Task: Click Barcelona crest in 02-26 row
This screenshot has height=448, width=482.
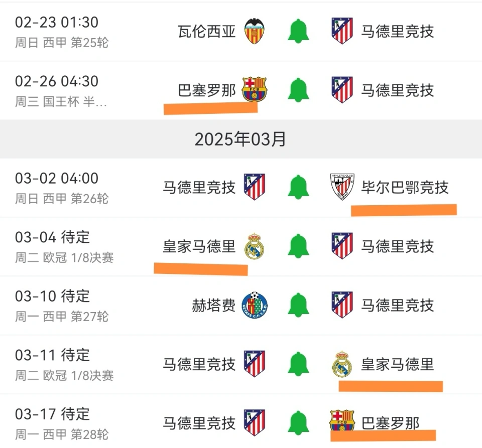Action: point(254,89)
